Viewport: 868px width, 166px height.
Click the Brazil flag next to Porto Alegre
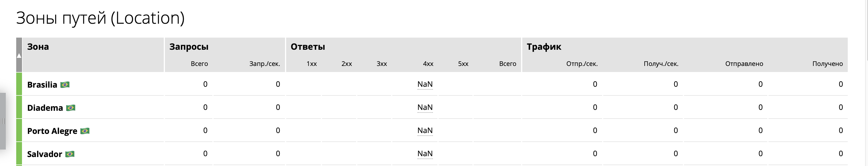(85, 131)
